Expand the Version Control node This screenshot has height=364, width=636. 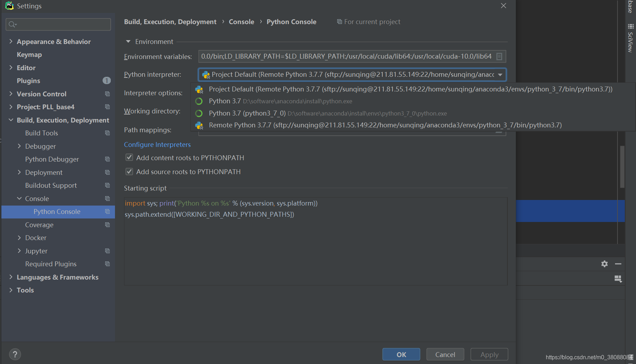tap(11, 94)
